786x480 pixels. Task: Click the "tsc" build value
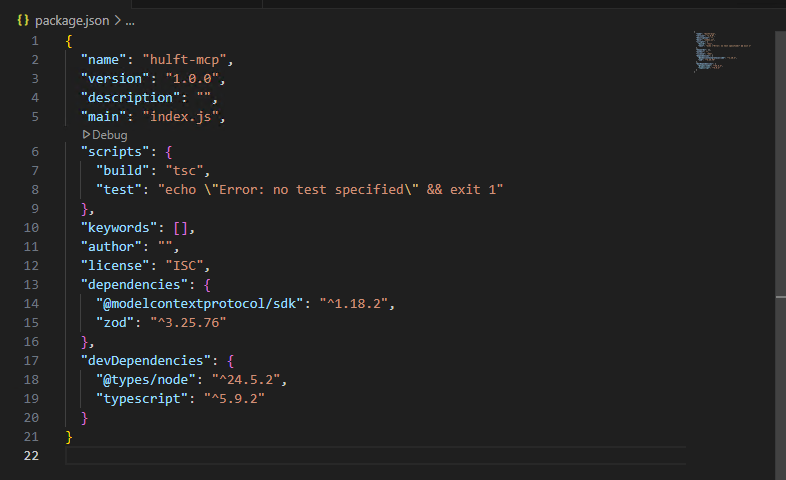tap(184, 171)
